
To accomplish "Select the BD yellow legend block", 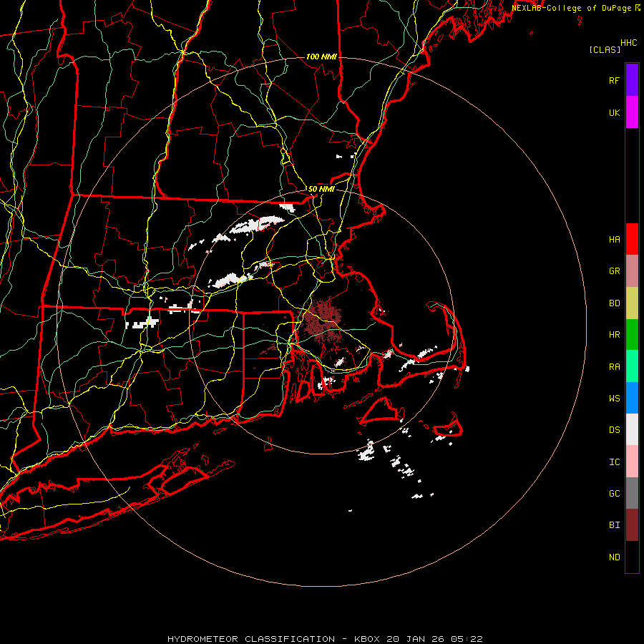I will pyautogui.click(x=632, y=303).
